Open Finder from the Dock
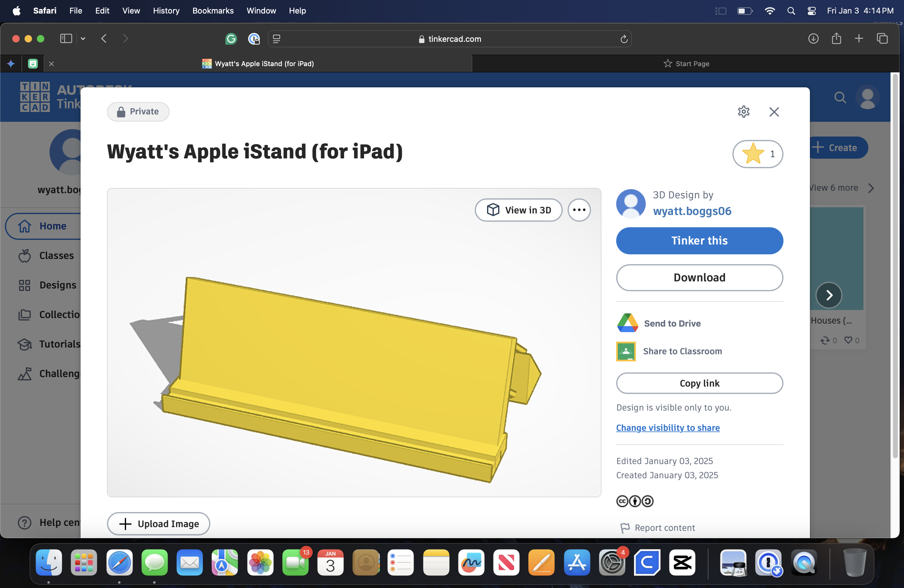 click(x=49, y=562)
